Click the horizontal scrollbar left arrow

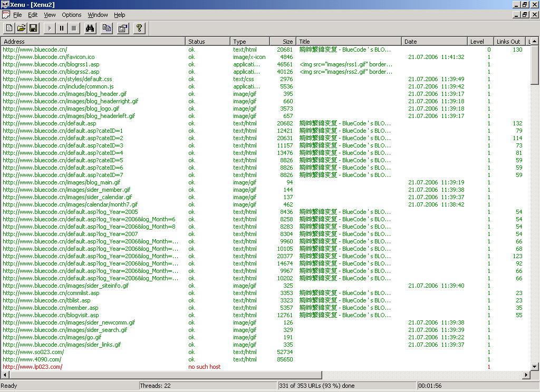coord(5,375)
